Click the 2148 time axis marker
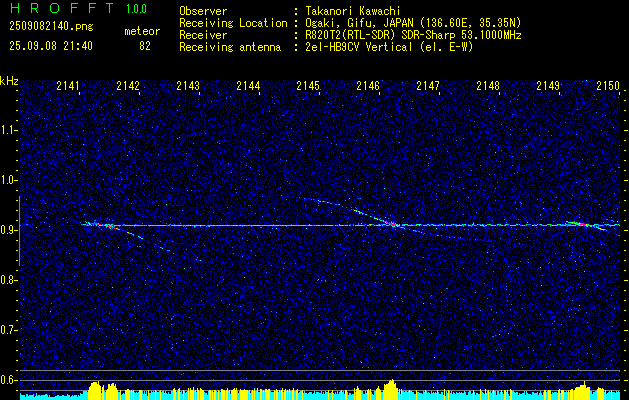Image resolution: width=629 pixels, height=400 pixels. tap(488, 85)
